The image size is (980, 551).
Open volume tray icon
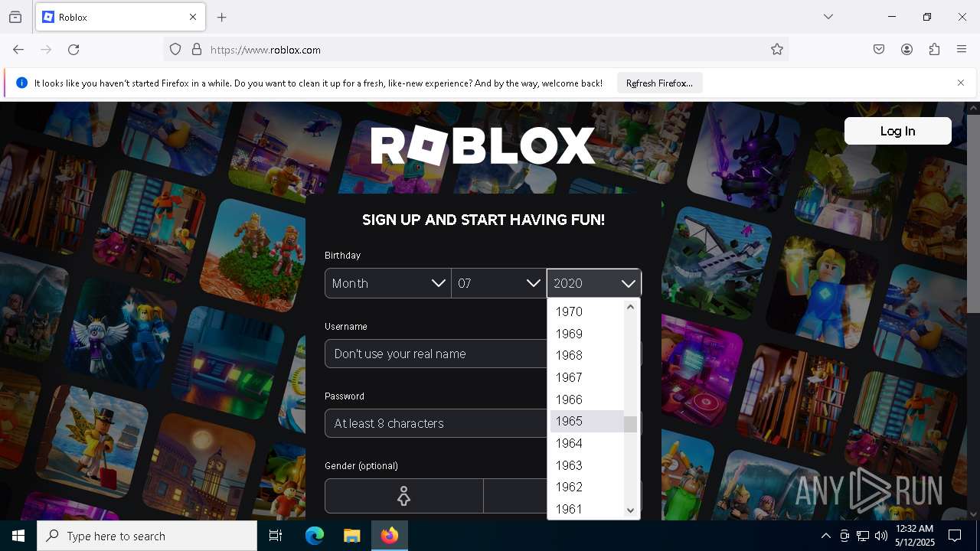tap(881, 536)
